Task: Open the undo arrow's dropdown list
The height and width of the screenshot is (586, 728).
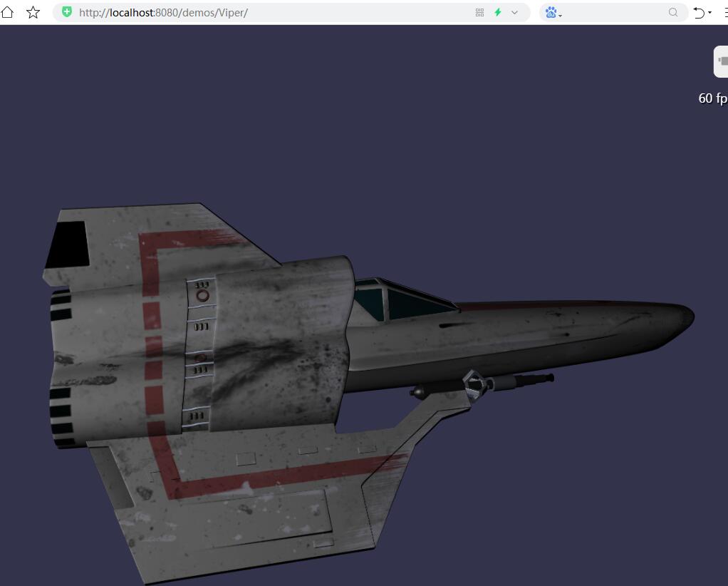Action: [x=710, y=13]
